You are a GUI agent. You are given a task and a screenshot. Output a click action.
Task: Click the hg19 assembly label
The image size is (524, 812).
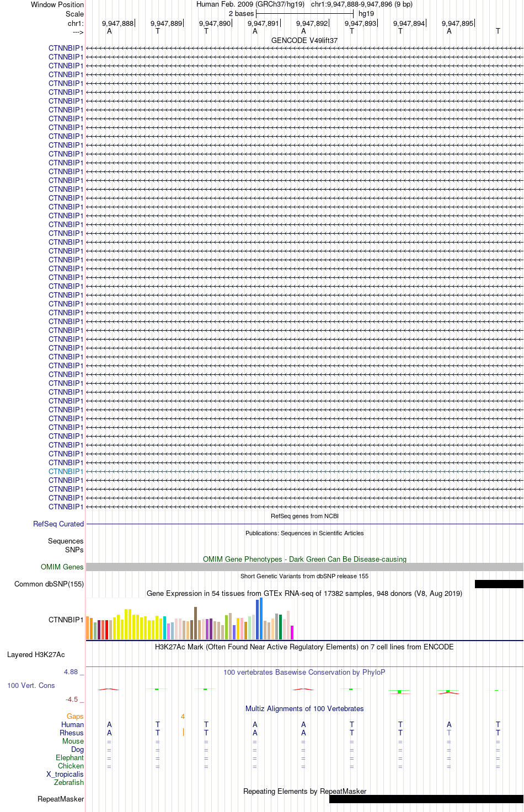click(x=366, y=14)
